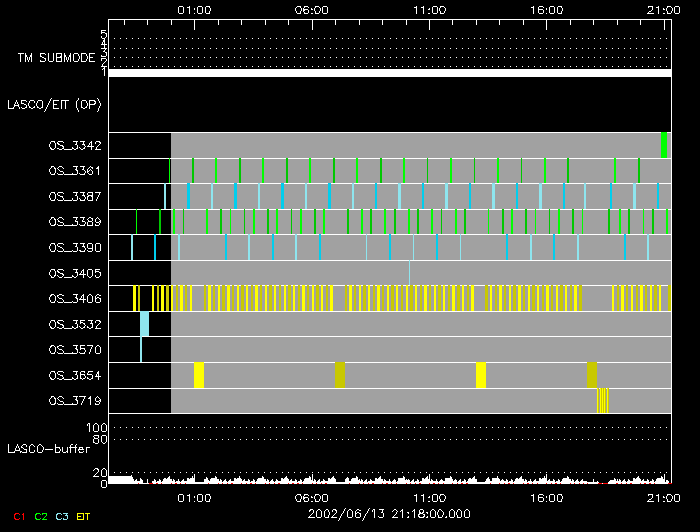This screenshot has height=532, width=700.
Task: Select the cyan block in the OS_3532 row
Action: (144, 324)
